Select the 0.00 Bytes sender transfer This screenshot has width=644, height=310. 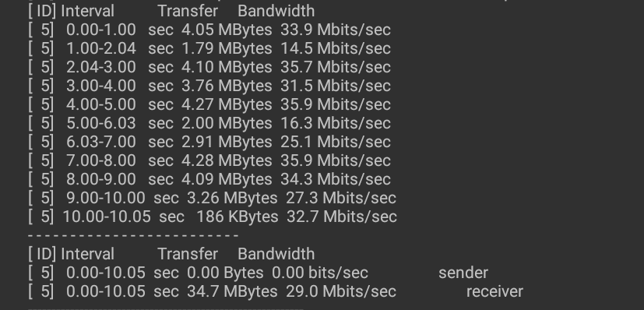[225, 273]
